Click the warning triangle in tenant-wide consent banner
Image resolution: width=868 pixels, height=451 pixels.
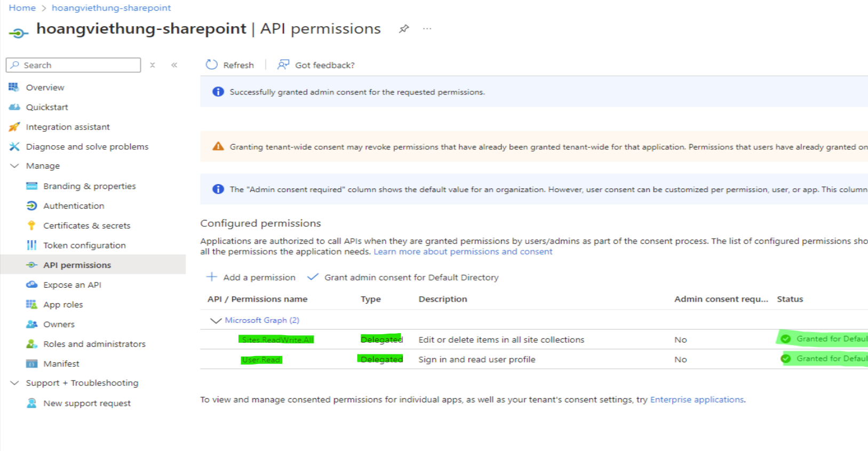pyautogui.click(x=218, y=146)
